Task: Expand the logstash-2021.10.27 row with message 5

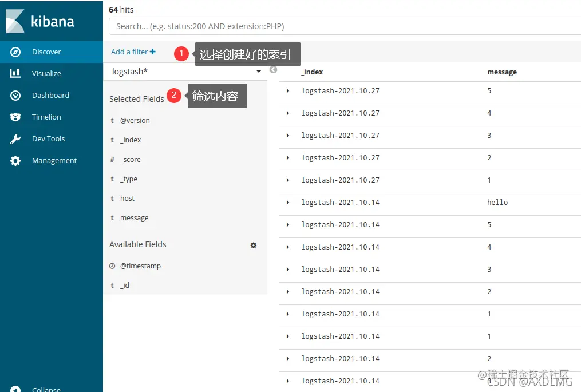Action: (287, 91)
